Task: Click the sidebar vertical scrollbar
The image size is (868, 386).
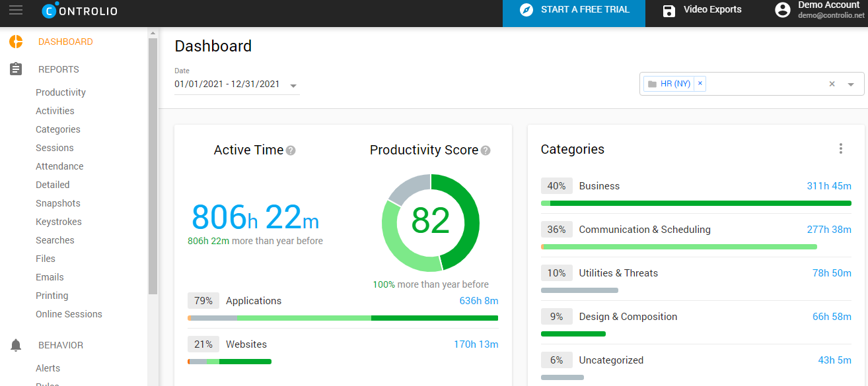Action: pyautogui.click(x=153, y=165)
